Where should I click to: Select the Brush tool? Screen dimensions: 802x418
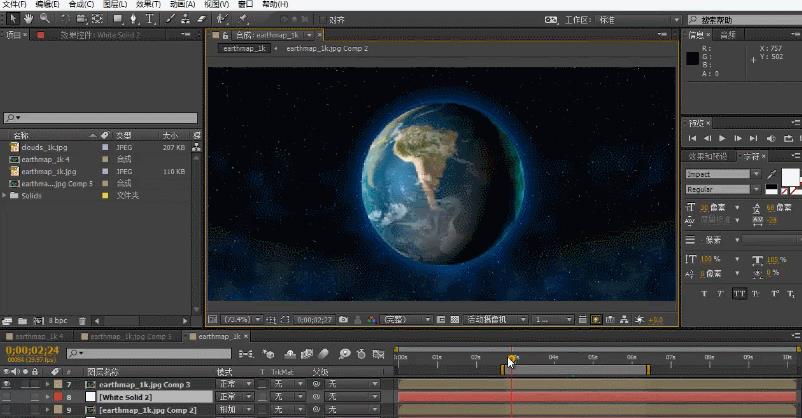(x=170, y=19)
